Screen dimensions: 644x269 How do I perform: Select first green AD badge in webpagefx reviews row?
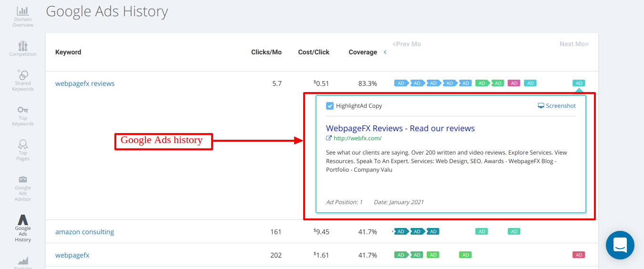[x=482, y=83]
